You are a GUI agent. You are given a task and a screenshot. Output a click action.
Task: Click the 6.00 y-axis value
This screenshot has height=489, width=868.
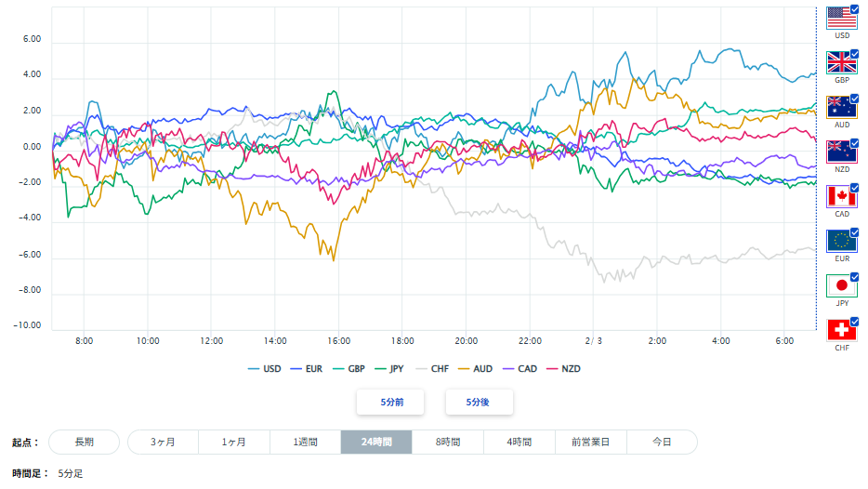32,39
